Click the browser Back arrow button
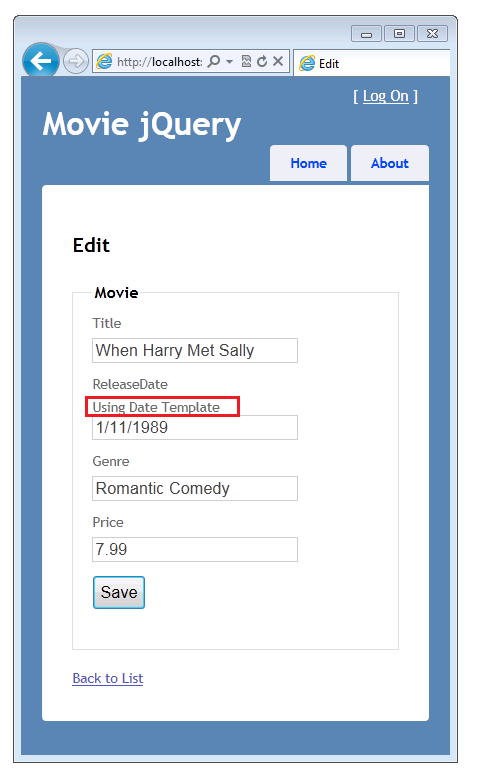Image resolution: width=481 pixels, height=779 pixels. pyautogui.click(x=41, y=61)
